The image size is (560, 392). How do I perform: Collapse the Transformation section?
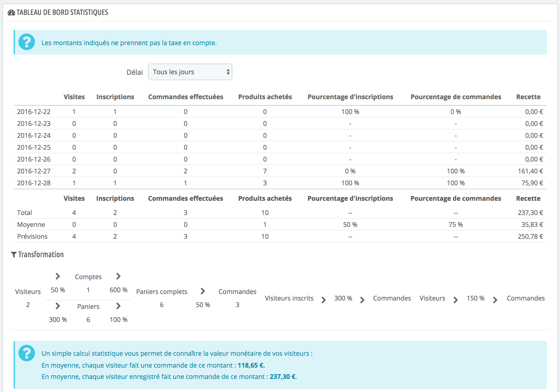[x=41, y=254]
